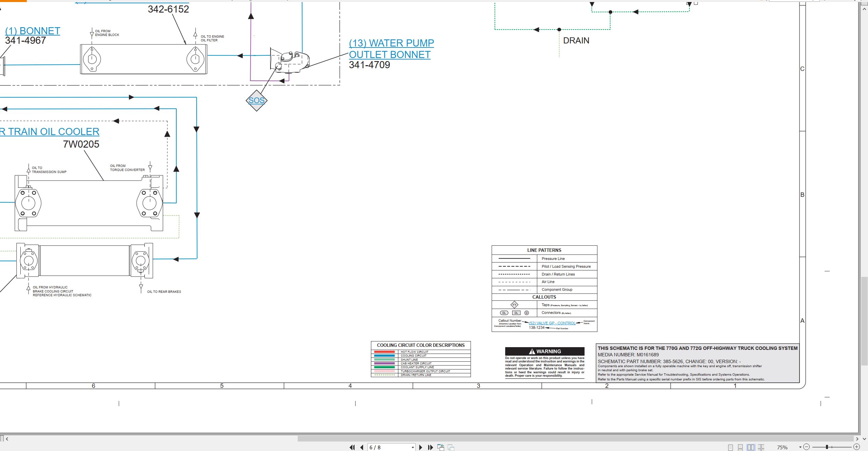Click the red HOT FLOW CIRCUIT swatch
Screen dimensions: 868x451
[x=384, y=352]
